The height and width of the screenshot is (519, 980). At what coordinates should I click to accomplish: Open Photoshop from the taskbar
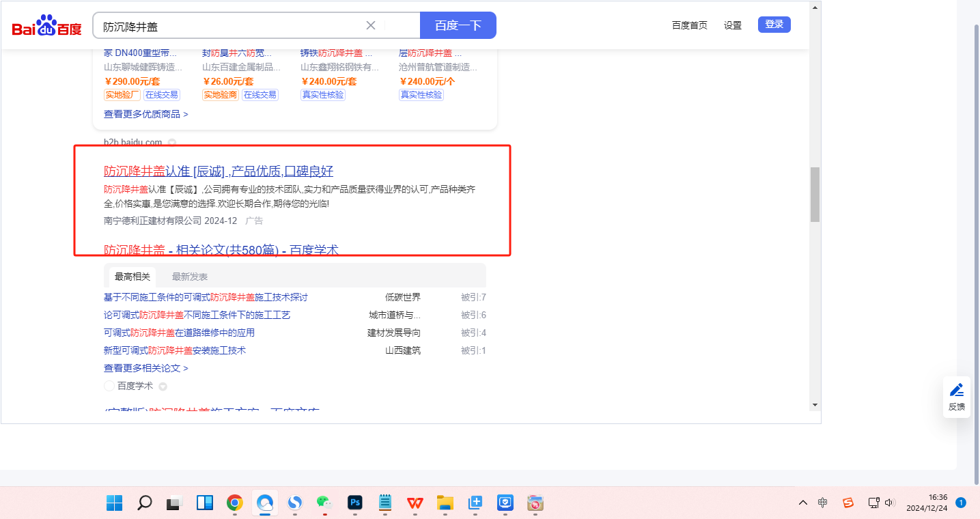click(x=354, y=503)
